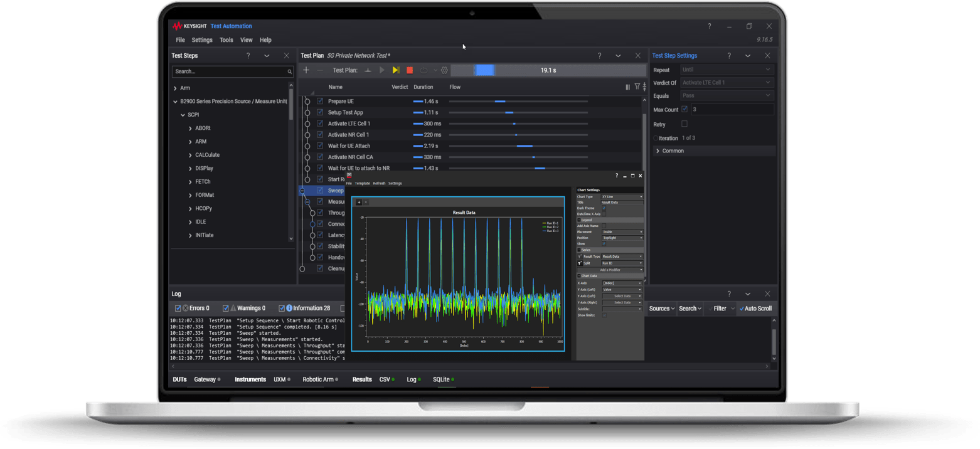The image size is (980, 449).
Task: Add a new chart tab with plus button
Action: 359,203
